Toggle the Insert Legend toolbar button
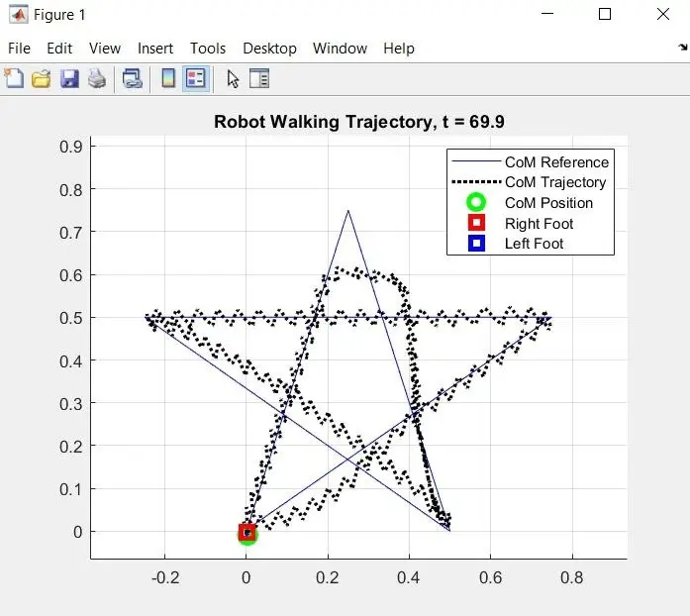Screen dimensions: 690x616 coord(196,79)
